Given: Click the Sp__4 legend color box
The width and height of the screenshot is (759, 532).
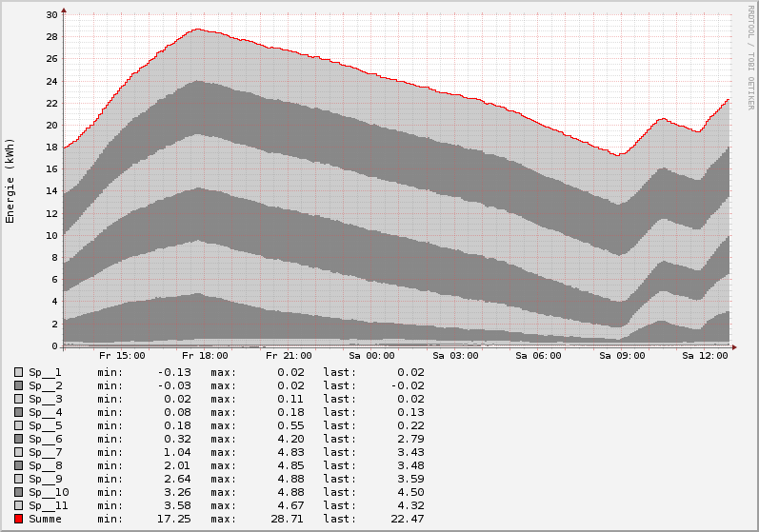Looking at the screenshot, I should click(x=18, y=412).
